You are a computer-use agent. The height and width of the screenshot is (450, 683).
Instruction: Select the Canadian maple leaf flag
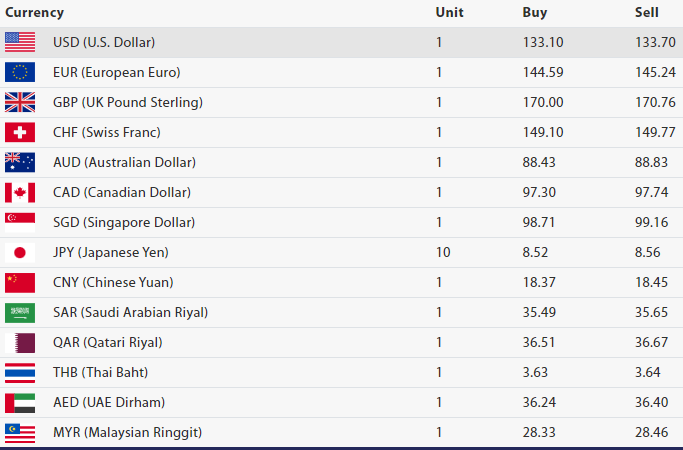coord(20,193)
